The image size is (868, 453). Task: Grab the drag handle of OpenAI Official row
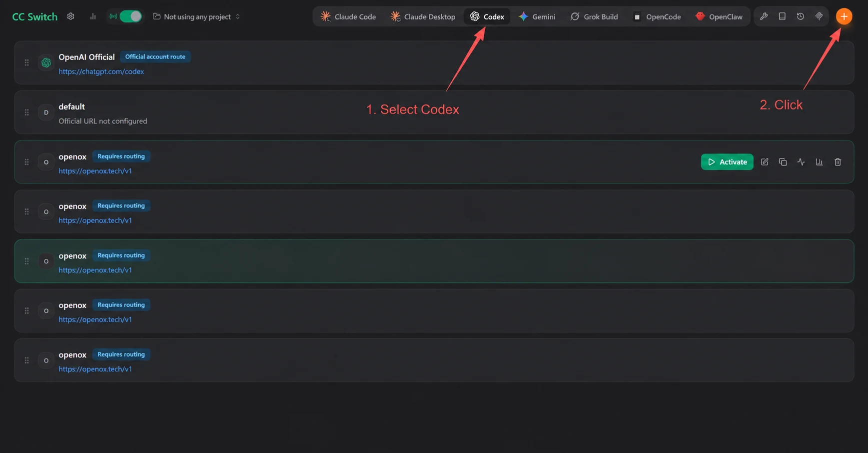[x=26, y=62]
